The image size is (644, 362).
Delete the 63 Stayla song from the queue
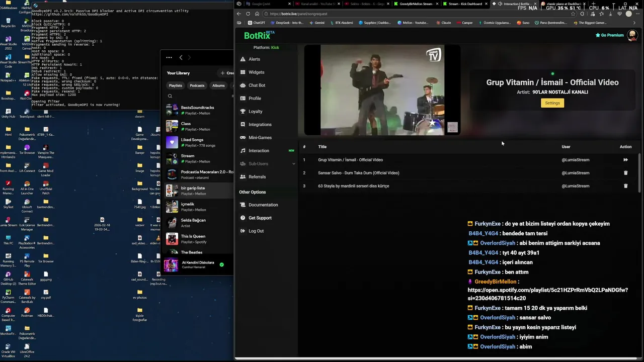pyautogui.click(x=625, y=186)
